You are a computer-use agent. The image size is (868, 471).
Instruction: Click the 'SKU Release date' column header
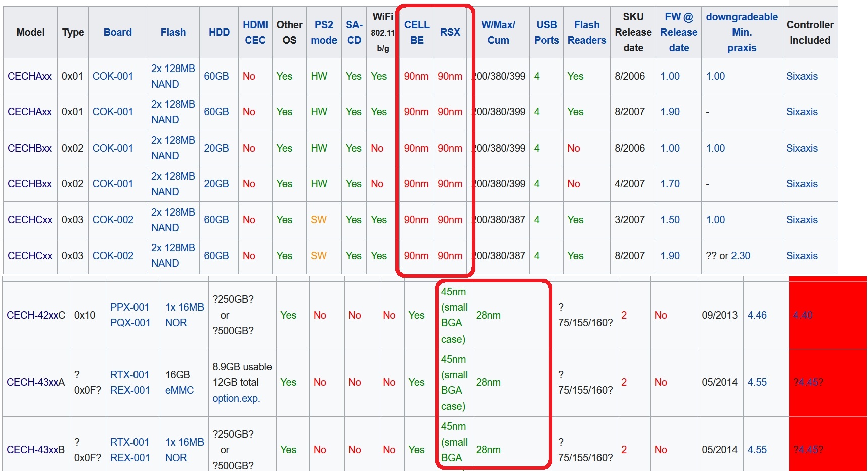point(633,32)
